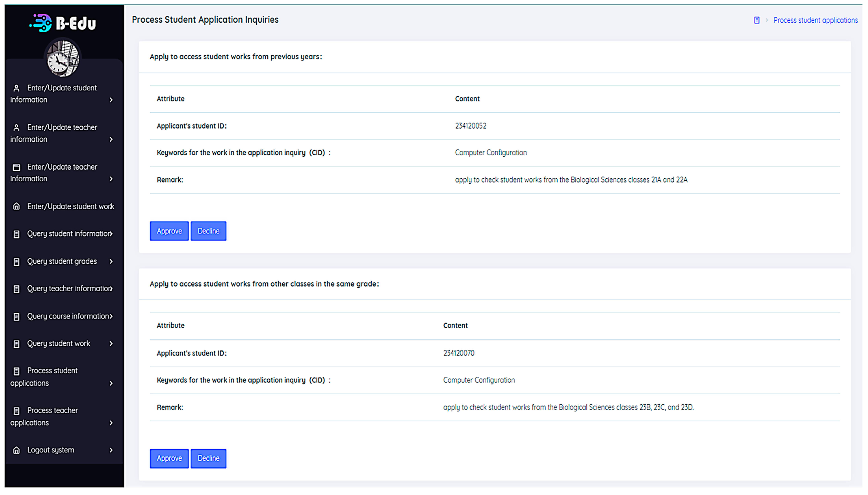The width and height of the screenshot is (868, 495).
Task: Click remark about classes 21A and 22A
Action: coord(571,180)
